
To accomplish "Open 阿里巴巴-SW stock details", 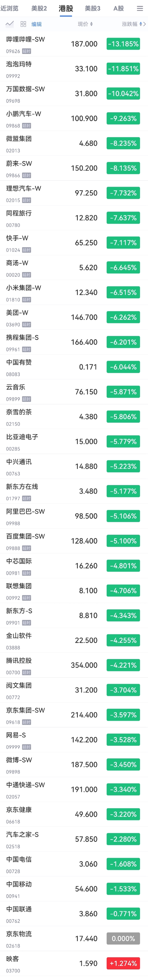I will [x=74, y=515].
